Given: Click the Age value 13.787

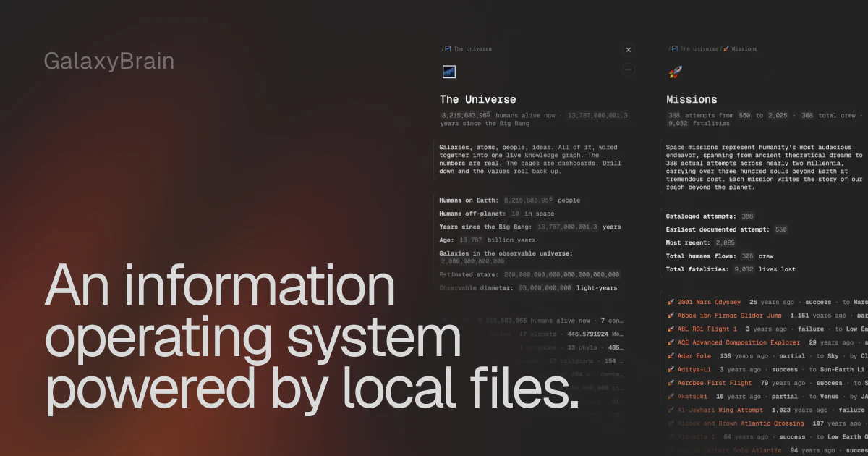Looking at the screenshot, I should [x=470, y=240].
